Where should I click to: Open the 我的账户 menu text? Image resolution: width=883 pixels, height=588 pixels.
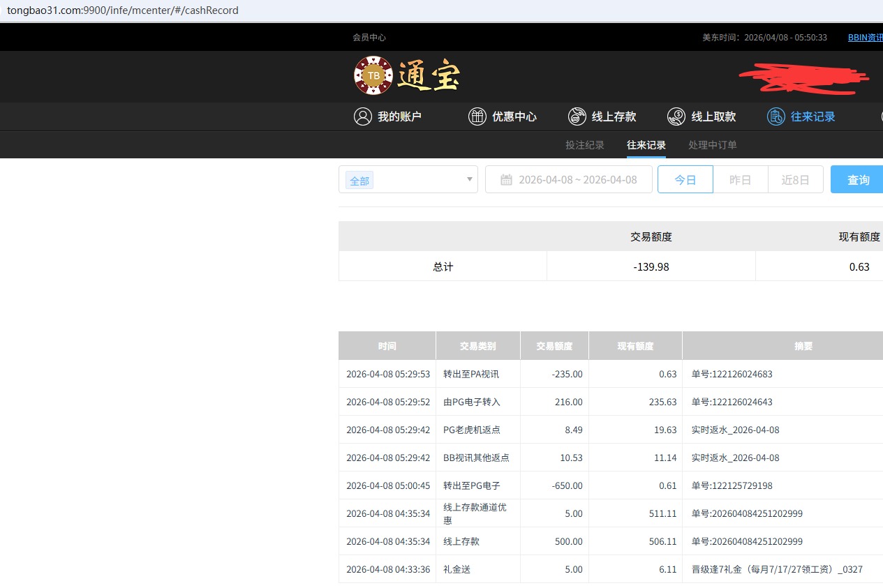[399, 116]
